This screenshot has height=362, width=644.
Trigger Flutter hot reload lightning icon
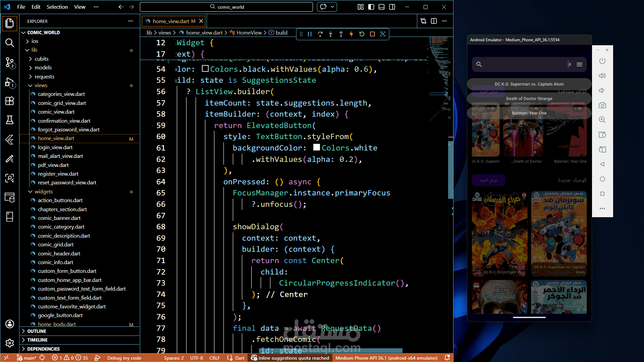click(x=351, y=34)
